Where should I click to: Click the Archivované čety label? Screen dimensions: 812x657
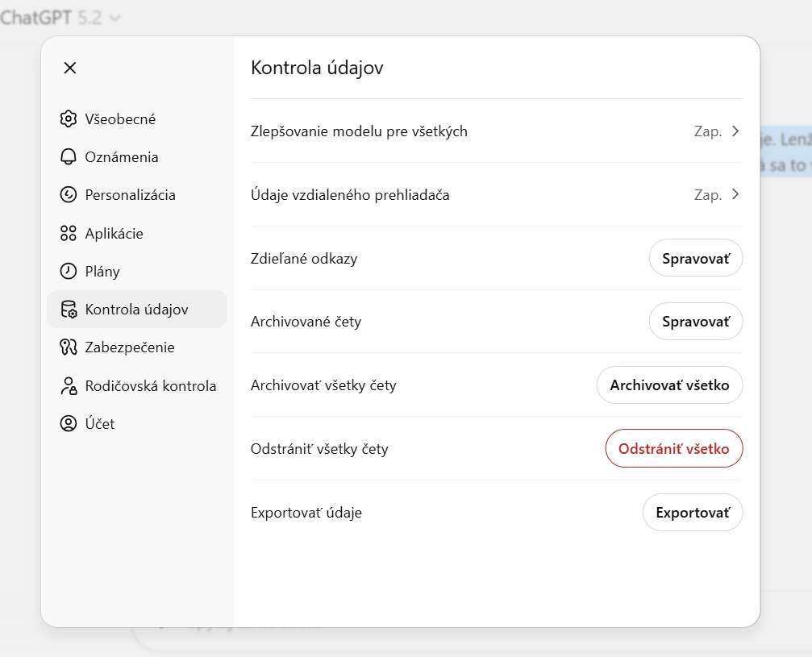click(x=306, y=322)
